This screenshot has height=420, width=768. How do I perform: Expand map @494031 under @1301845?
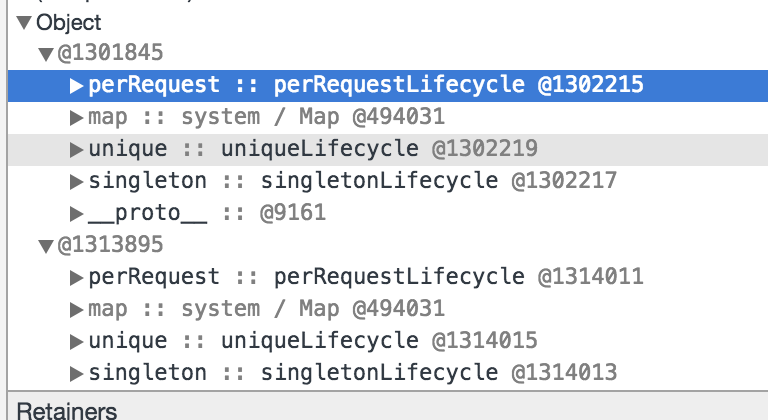76,118
